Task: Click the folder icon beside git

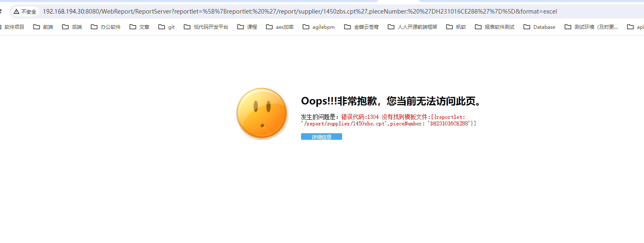Action: click(162, 27)
